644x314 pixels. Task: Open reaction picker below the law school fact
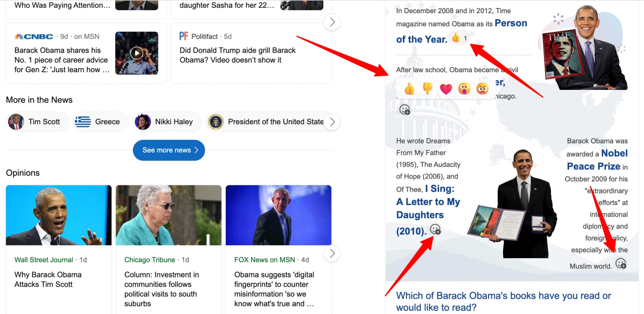(x=405, y=110)
